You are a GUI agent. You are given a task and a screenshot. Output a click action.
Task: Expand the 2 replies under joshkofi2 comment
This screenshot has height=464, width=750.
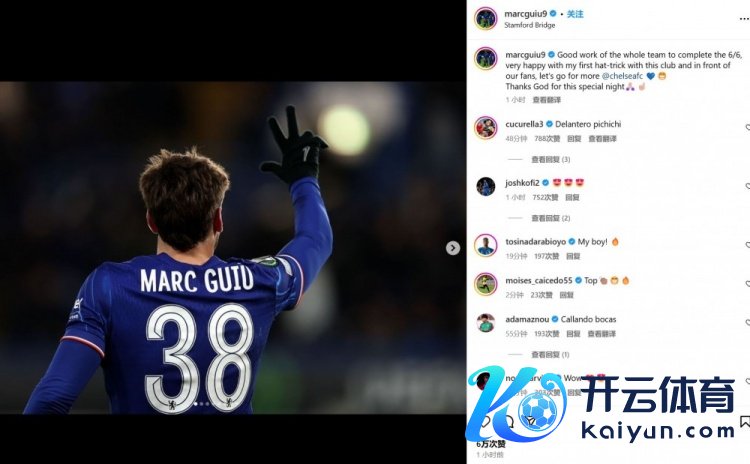(x=551, y=218)
